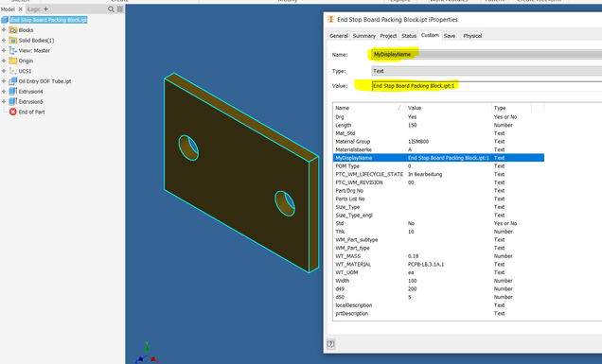Switch to the iLogic browser tab
The width and height of the screenshot is (602, 364).
[x=33, y=9]
